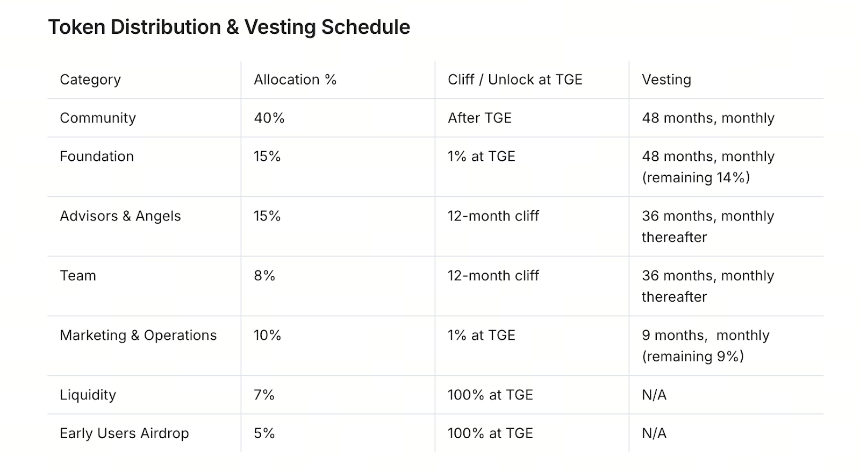860x471 pixels.
Task: Click the 9 months, monthly vesting cell
Action: click(x=706, y=346)
